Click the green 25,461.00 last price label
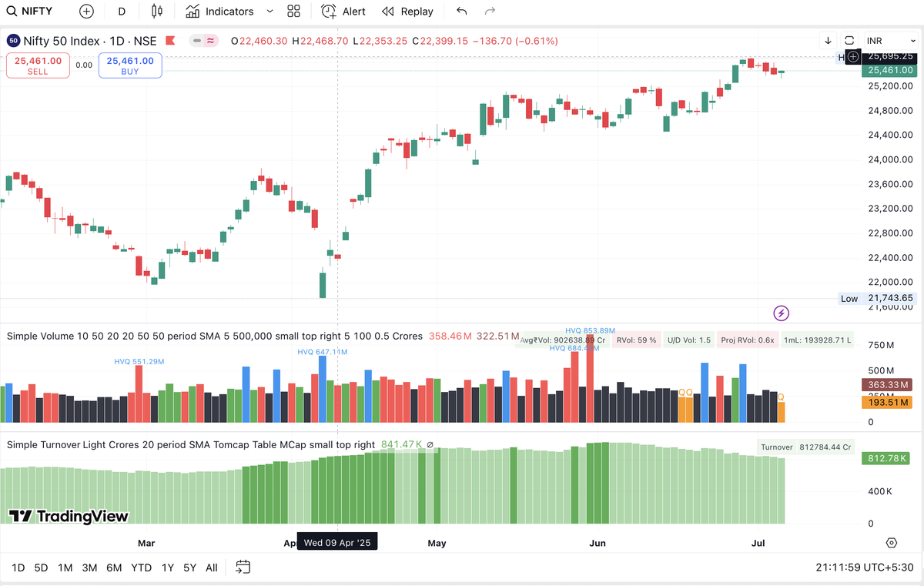This screenshot has height=586, width=924. click(890, 70)
